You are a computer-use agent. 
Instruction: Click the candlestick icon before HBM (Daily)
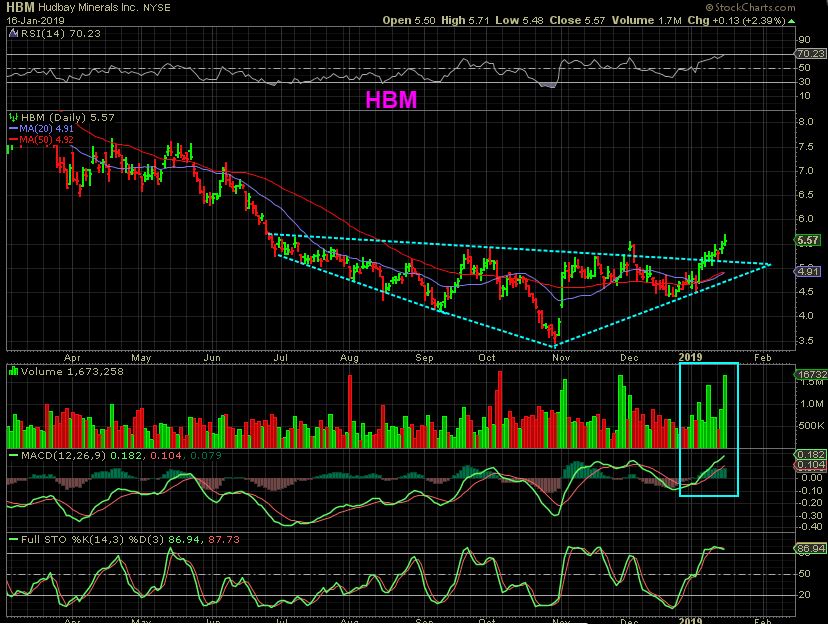(14, 117)
